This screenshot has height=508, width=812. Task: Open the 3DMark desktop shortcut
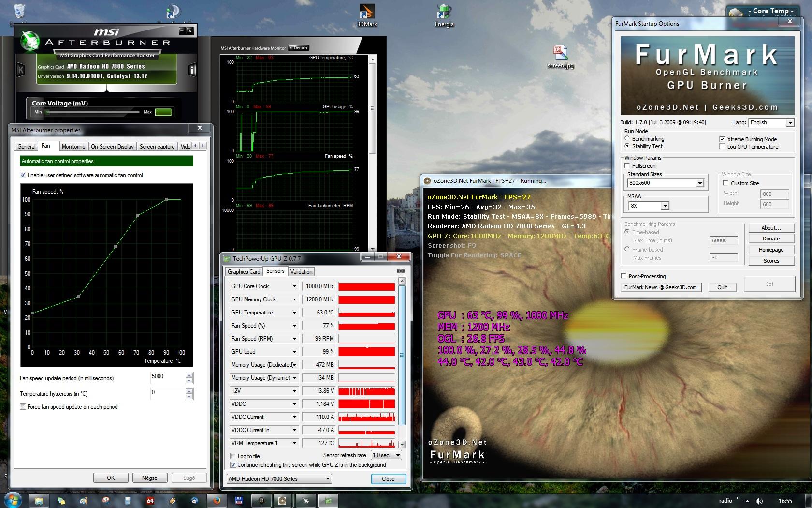click(367, 15)
